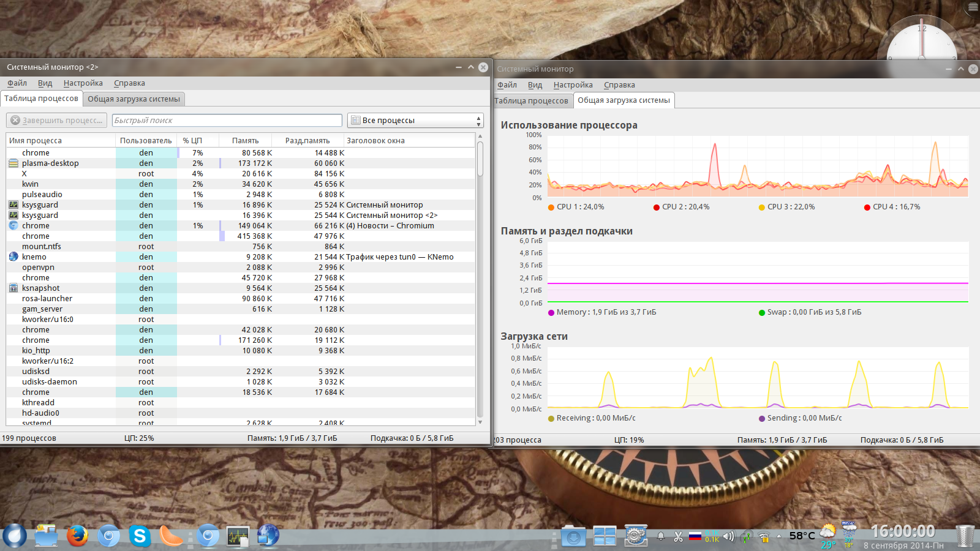Open 'Настройка' menu in Системный монитор <2>
The image size is (980, 551).
(x=83, y=83)
